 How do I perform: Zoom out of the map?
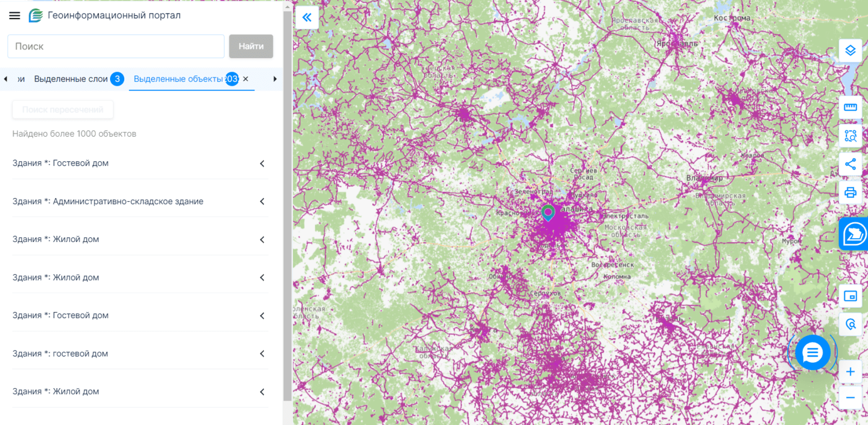850,398
